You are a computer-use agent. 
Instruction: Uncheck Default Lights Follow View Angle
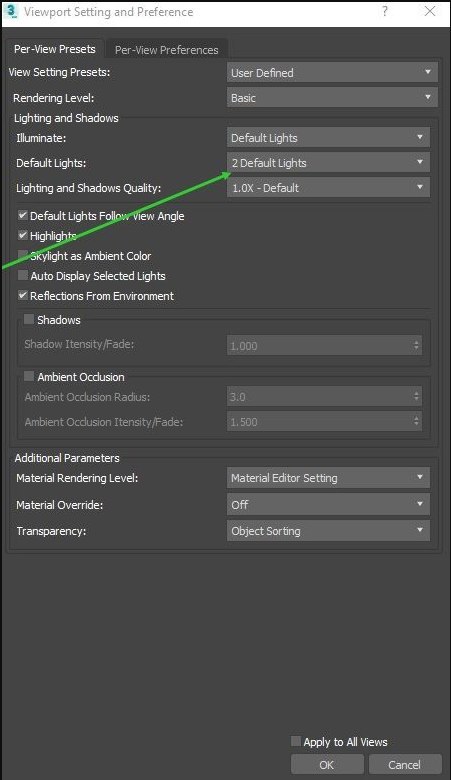coord(23,215)
